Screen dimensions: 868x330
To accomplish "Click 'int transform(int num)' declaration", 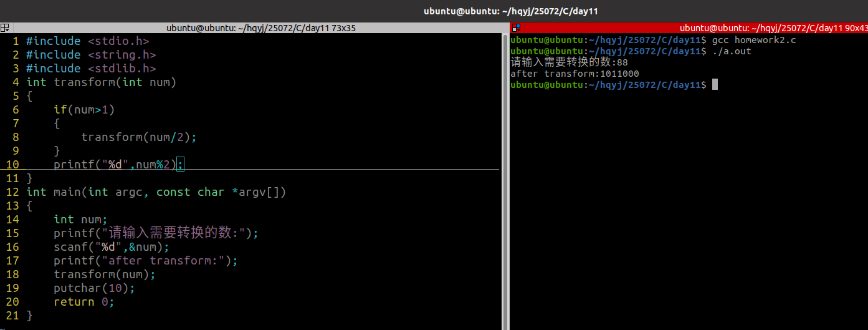I will tap(101, 82).
